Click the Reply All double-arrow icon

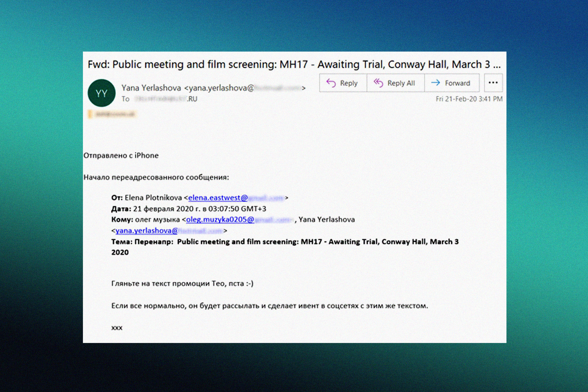click(x=378, y=83)
